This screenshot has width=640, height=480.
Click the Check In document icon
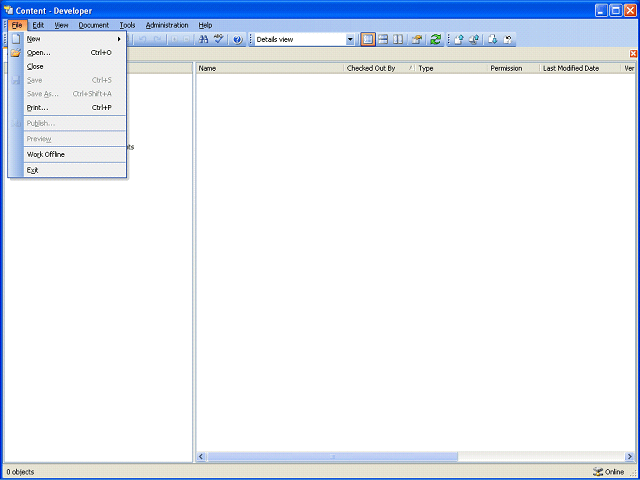click(x=459, y=40)
